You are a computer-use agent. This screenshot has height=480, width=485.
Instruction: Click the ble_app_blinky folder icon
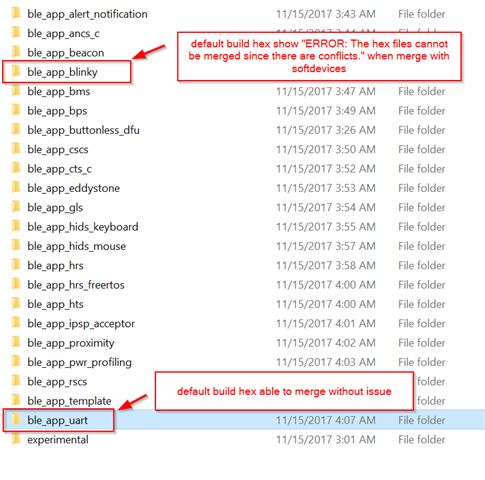tap(15, 72)
